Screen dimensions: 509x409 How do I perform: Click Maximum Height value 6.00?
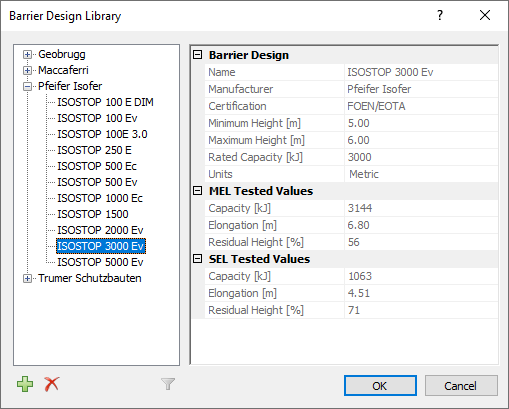359,140
